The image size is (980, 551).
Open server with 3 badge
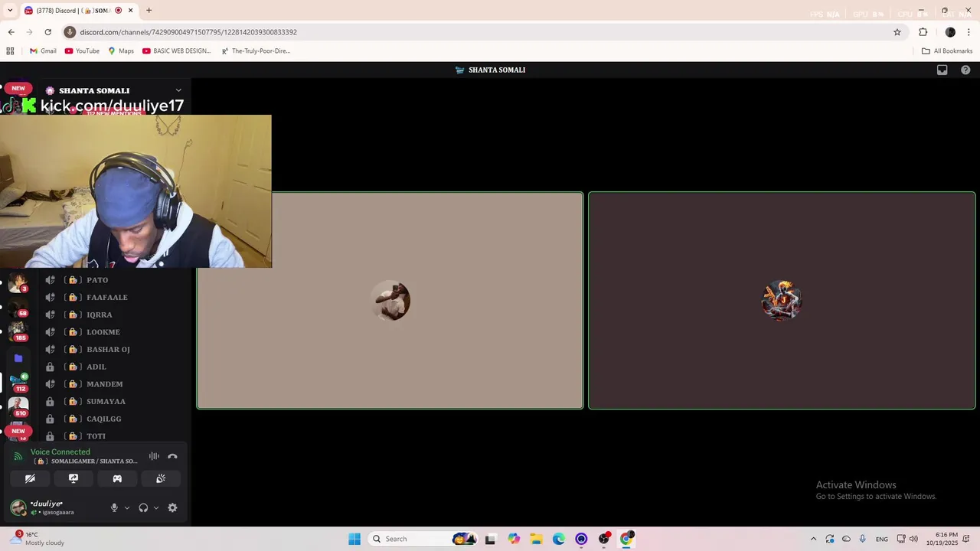click(x=18, y=282)
